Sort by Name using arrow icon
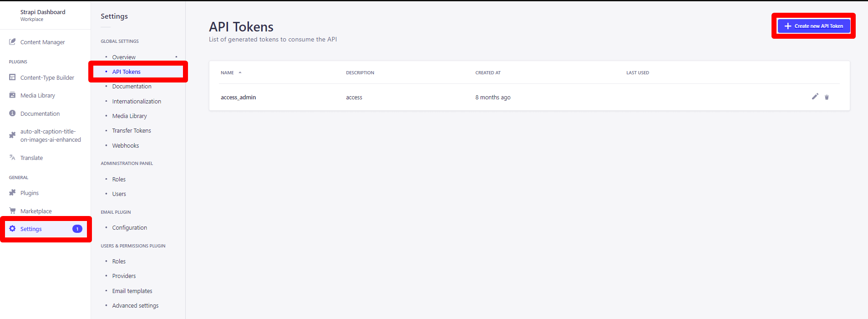Screen dimensions: 868x319 (240, 72)
